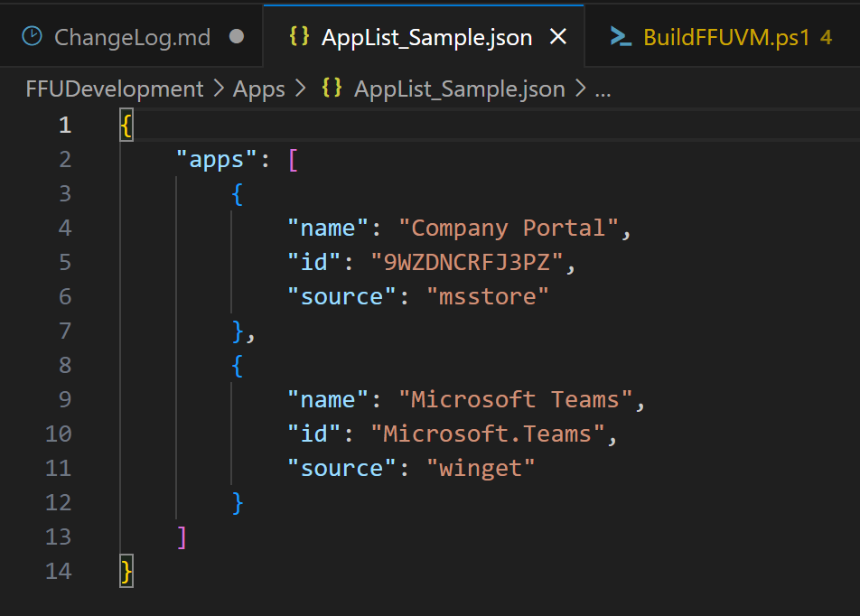Click AppList_Sample.json in the breadcrumb
Viewport: 860px width, 616px height.
point(459,89)
